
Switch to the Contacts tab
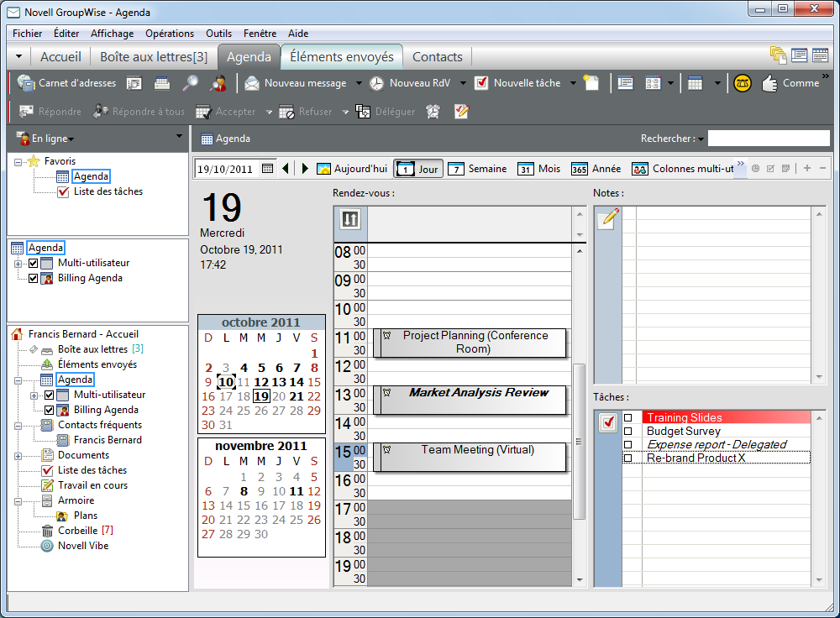tap(437, 57)
